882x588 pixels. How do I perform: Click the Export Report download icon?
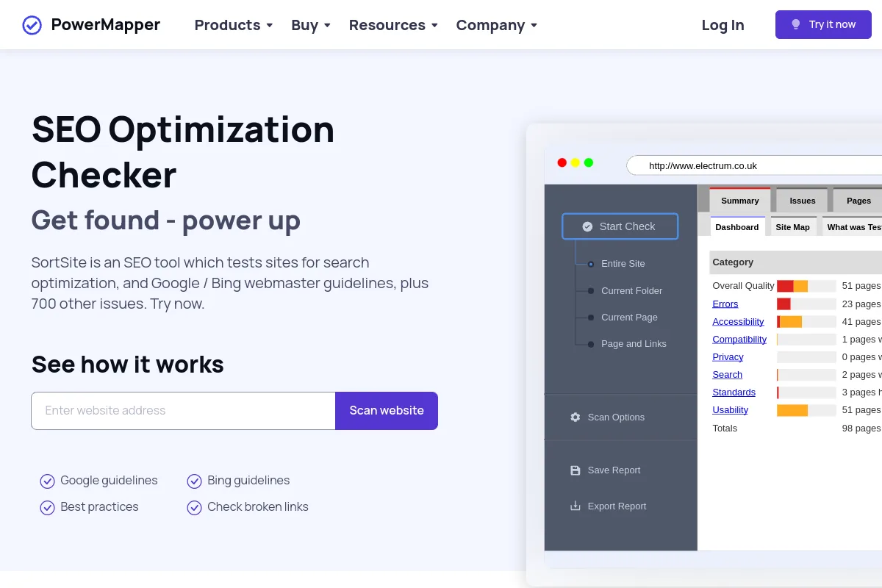tap(576, 506)
